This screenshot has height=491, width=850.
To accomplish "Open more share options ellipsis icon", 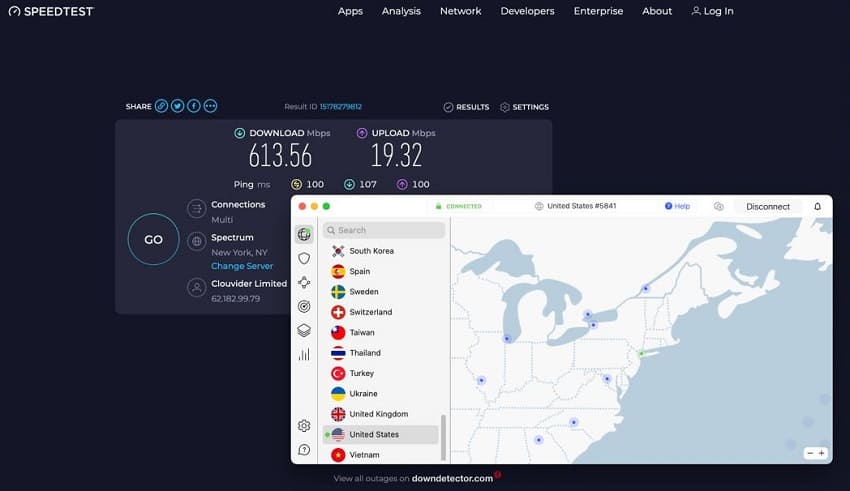I will (210, 106).
